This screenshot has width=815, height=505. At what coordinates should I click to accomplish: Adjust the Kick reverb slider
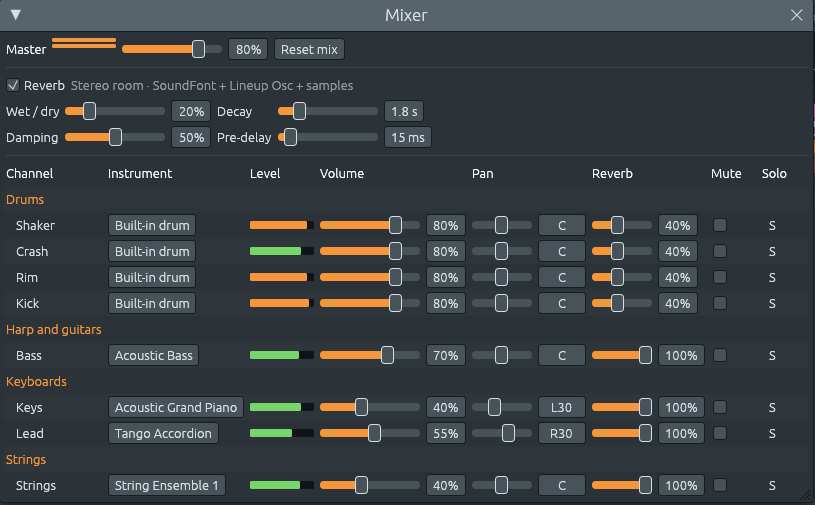[x=622, y=303]
